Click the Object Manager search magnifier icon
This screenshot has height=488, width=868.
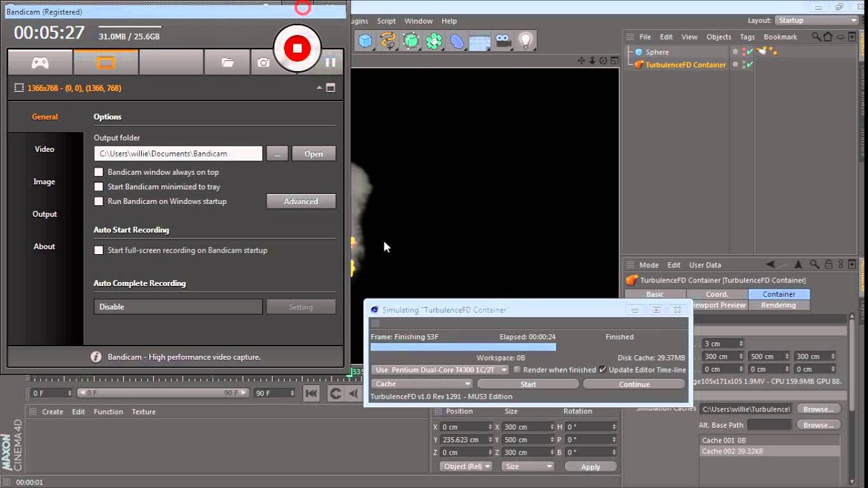pyautogui.click(x=816, y=37)
